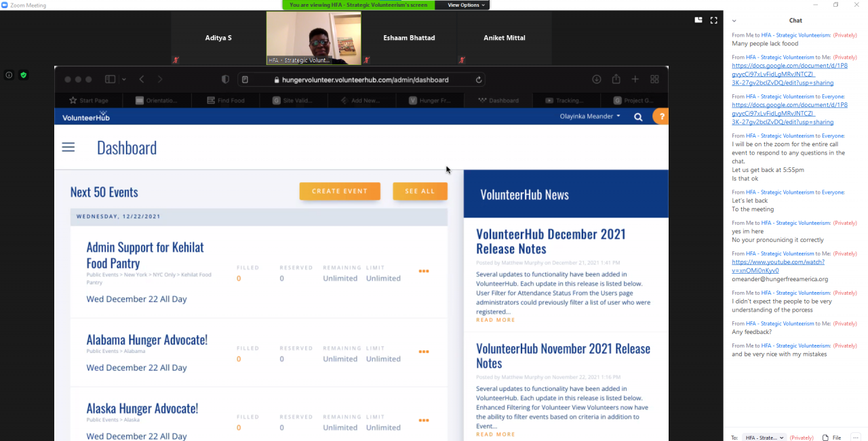Open VolunteerHub November 2021 Release Notes
Image resolution: width=868 pixels, height=441 pixels.
pos(563,356)
